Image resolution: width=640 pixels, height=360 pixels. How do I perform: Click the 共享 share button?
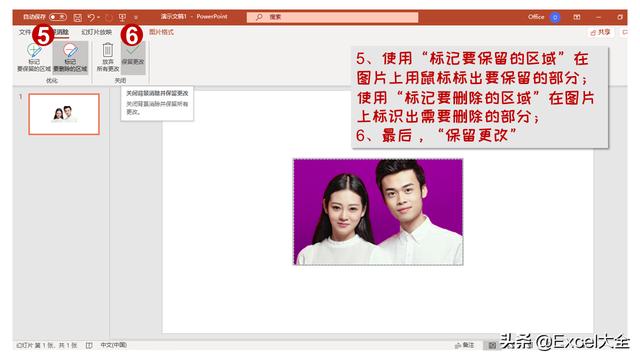[x=600, y=32]
